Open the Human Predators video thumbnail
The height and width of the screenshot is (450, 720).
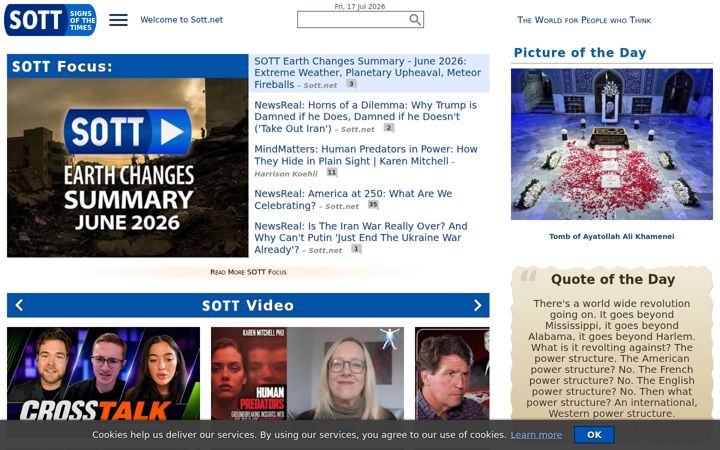point(307,374)
